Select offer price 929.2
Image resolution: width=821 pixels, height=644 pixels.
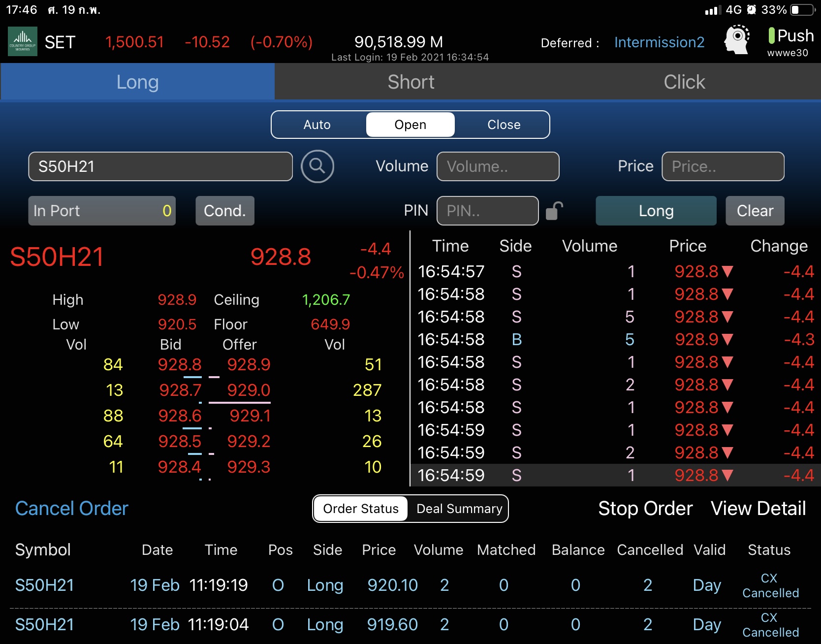click(249, 441)
